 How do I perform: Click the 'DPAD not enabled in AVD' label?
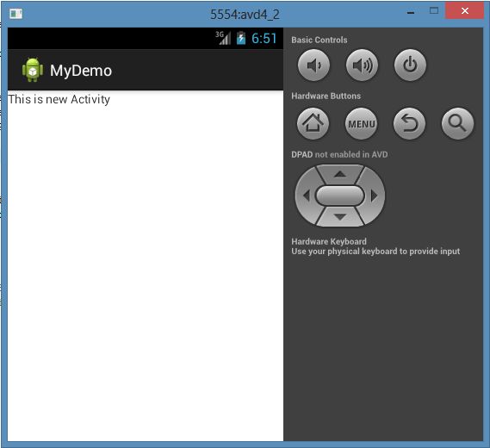[339, 154]
